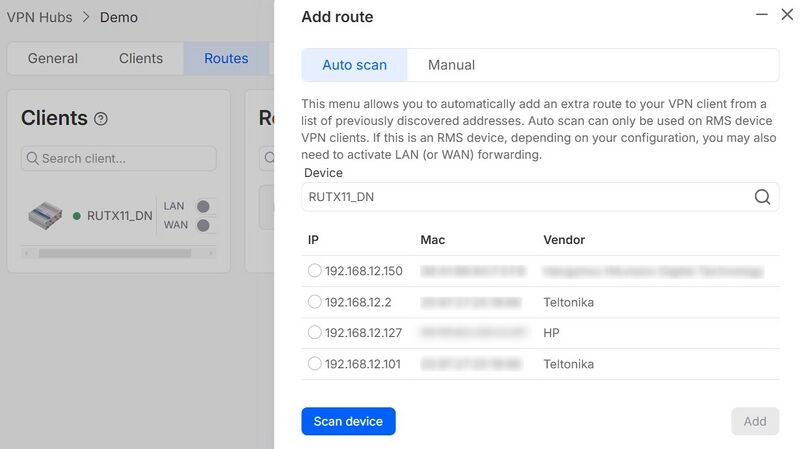Screen dimensions: 800x449
Task: Open the Clients tab
Action: point(140,58)
